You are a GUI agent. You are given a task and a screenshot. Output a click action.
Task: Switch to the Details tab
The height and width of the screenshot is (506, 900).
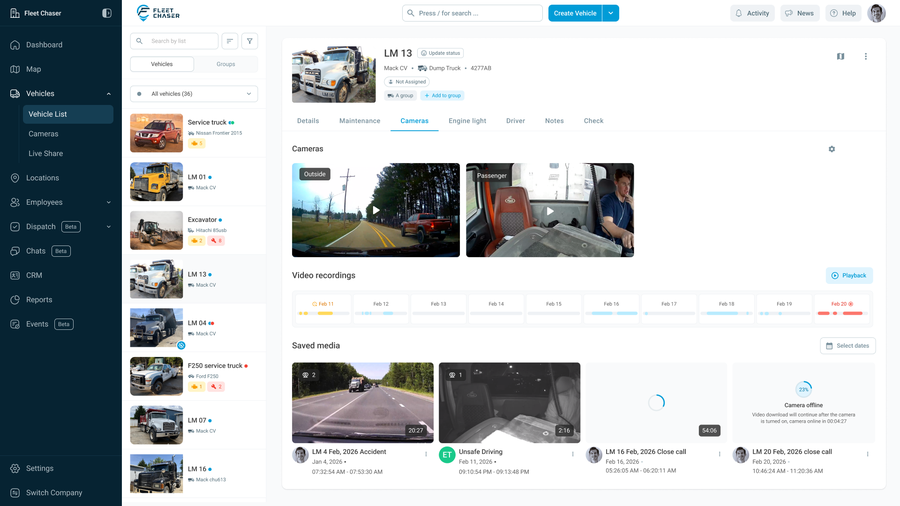coord(308,121)
